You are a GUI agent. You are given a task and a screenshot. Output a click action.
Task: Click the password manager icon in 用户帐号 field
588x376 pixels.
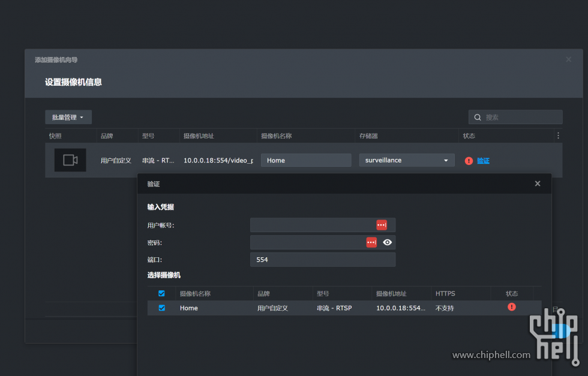[x=382, y=225]
